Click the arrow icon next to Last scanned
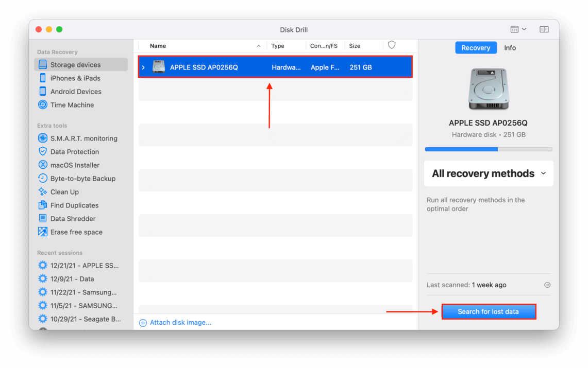This screenshot has height=368, width=588. click(547, 285)
